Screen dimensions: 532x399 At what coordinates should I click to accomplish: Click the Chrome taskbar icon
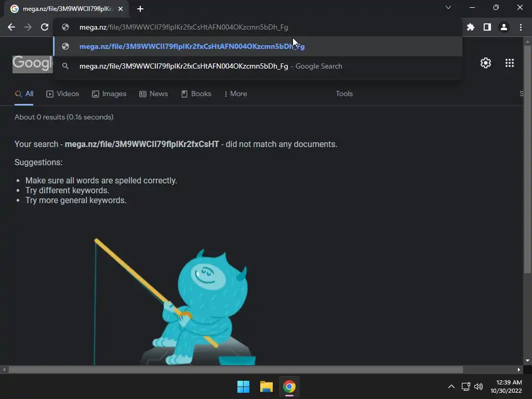click(x=289, y=387)
